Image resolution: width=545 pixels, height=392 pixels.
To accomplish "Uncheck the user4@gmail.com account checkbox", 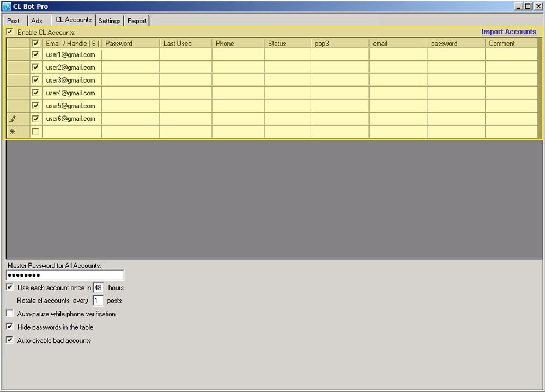I will click(35, 93).
